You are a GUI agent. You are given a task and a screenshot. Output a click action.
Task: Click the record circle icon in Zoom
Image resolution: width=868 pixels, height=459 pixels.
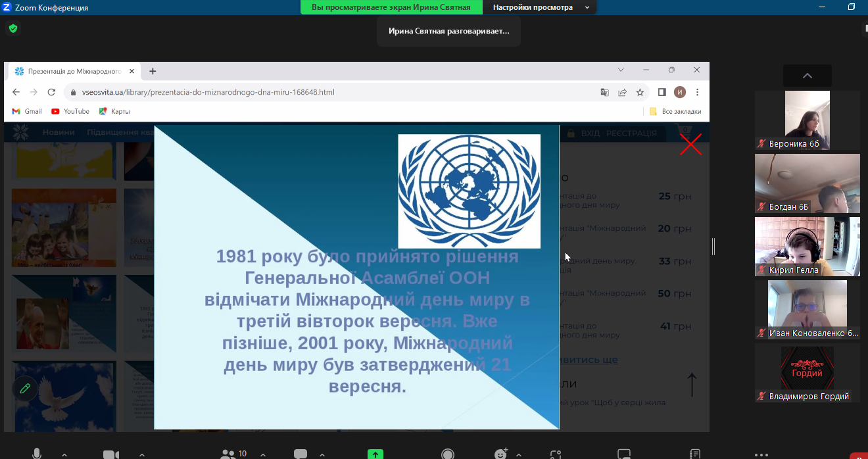(448, 454)
